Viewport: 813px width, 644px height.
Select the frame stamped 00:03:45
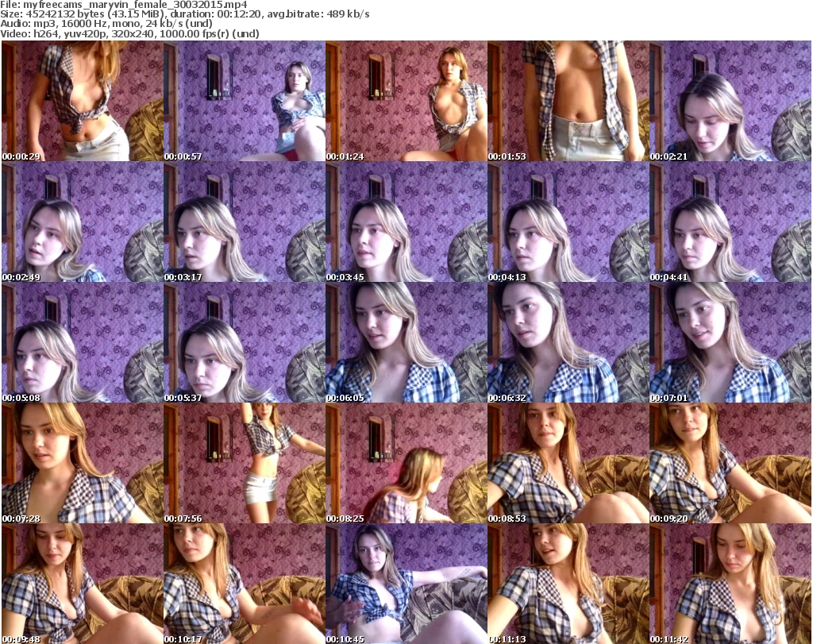[406, 222]
